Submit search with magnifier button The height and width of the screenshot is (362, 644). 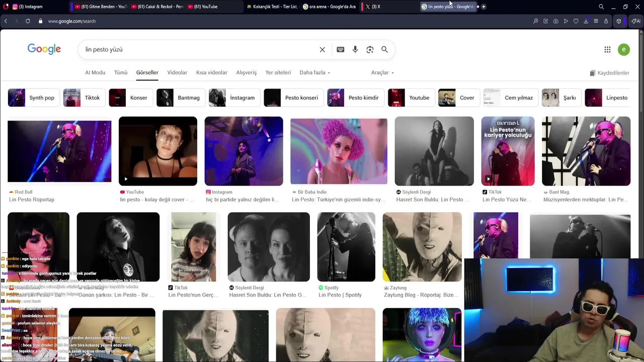pyautogui.click(x=384, y=50)
